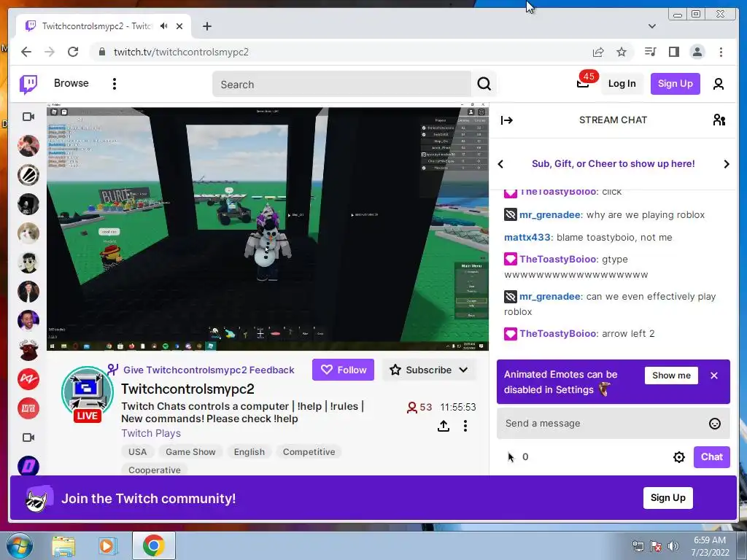Click the header Sign Up button

coord(675,84)
